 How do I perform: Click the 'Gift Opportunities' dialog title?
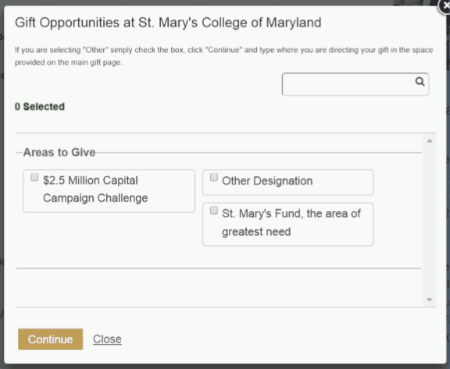pyautogui.click(x=168, y=23)
